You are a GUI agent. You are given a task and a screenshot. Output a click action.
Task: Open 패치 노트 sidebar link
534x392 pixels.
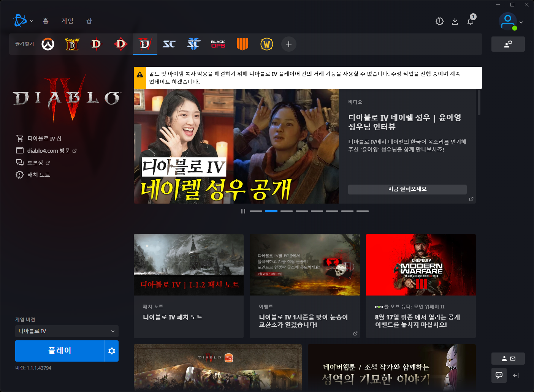(33, 175)
